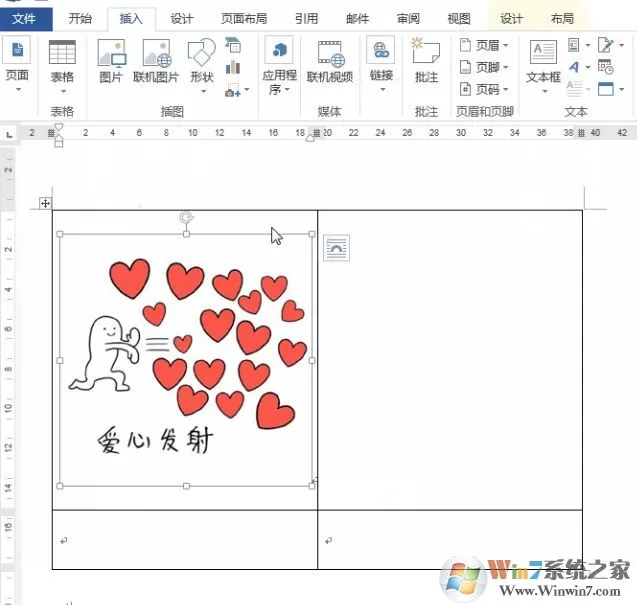Click the 文本框 text box button
The width and height of the screenshot is (637, 605).
[x=543, y=66]
